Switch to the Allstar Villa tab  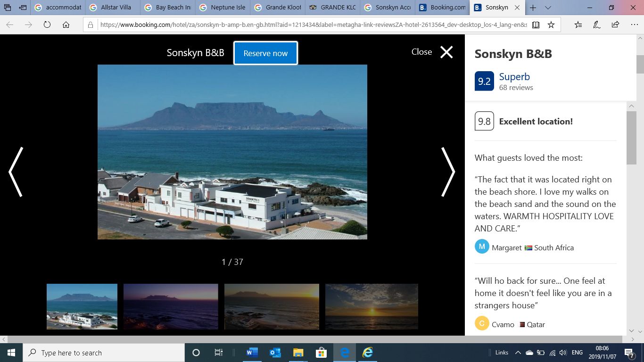(x=112, y=8)
